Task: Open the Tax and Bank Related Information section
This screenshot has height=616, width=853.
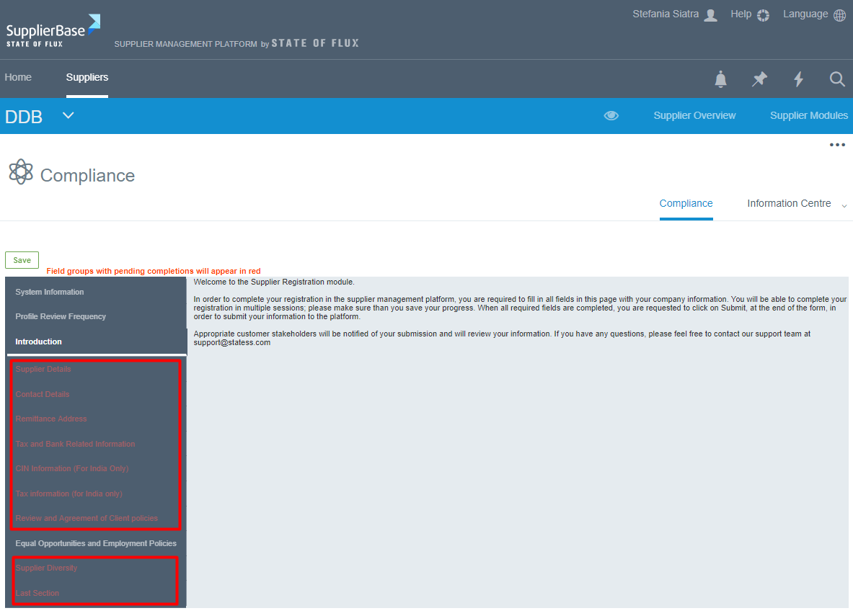Action: [75, 444]
